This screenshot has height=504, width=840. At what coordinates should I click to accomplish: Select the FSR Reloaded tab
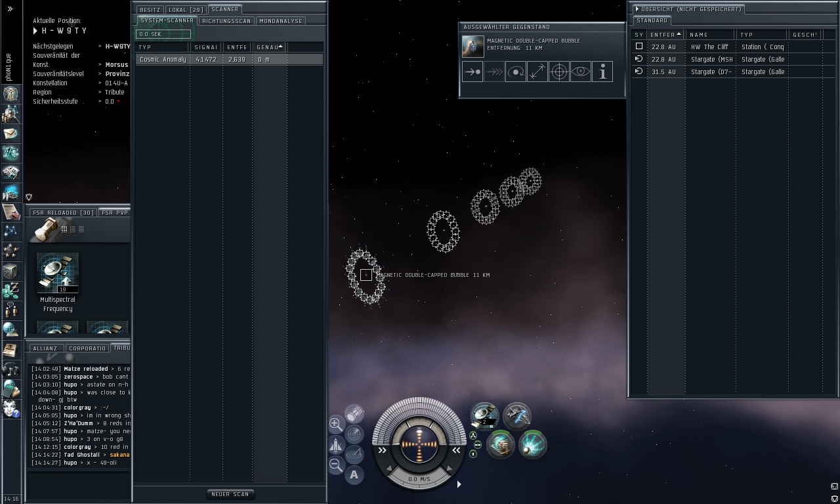pos(63,213)
